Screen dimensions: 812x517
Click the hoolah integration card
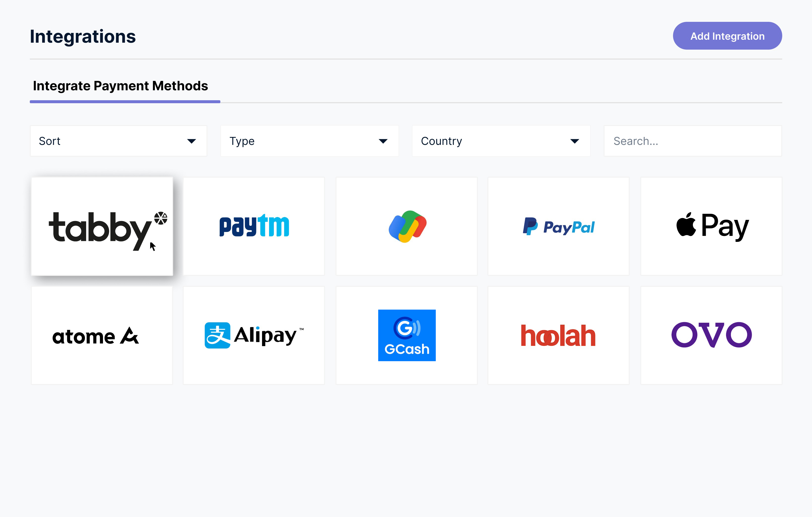click(x=559, y=335)
